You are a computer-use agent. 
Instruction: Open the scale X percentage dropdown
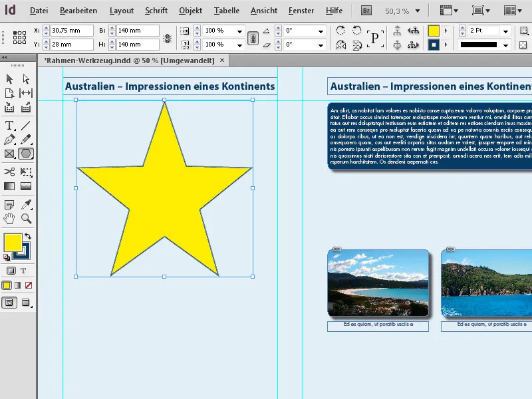coord(239,31)
